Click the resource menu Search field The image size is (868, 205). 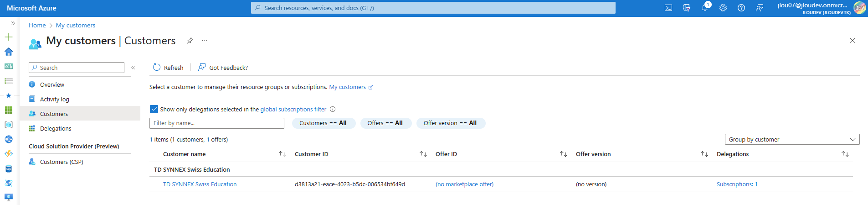pos(77,68)
